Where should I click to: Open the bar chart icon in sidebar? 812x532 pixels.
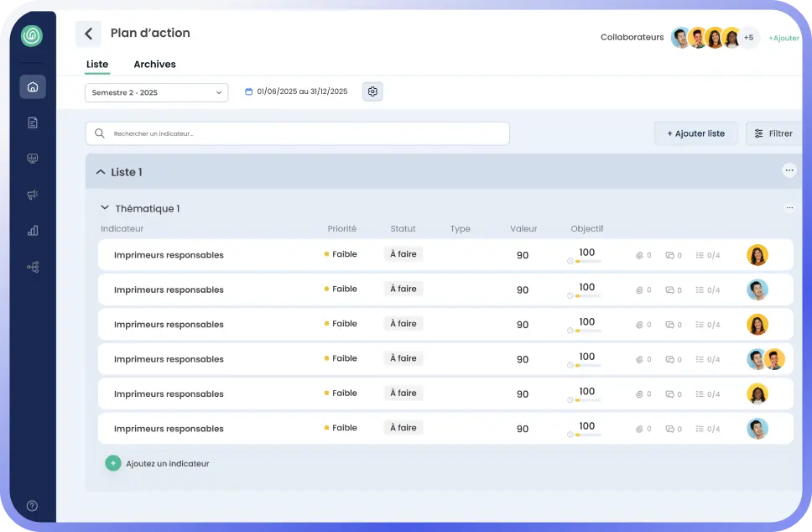33,231
